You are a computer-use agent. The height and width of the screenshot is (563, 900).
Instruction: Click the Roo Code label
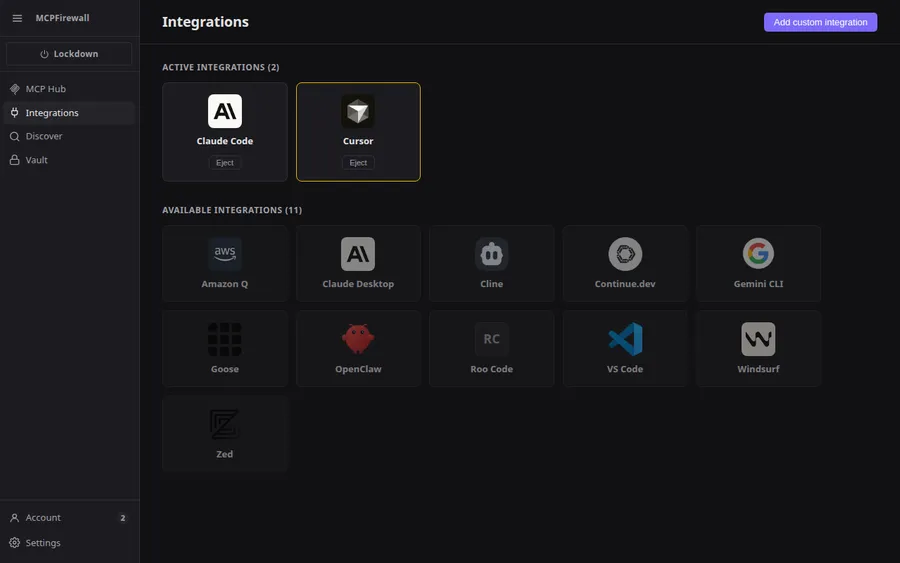pos(492,369)
